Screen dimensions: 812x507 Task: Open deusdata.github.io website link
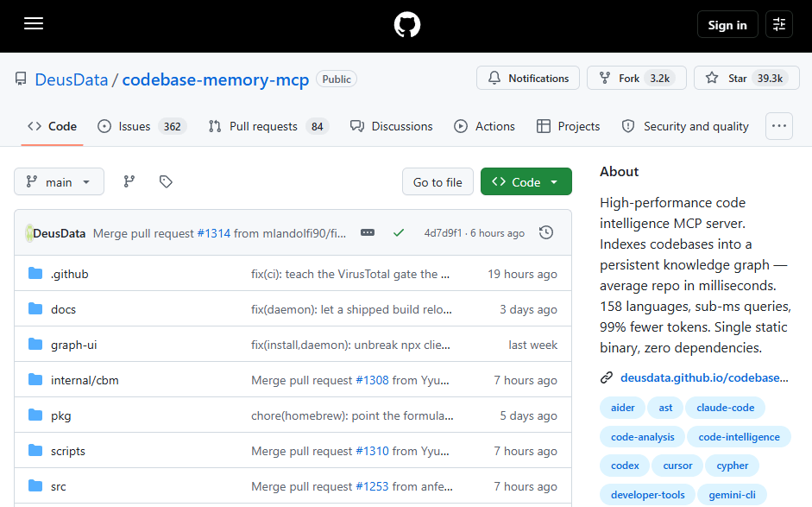coord(704,378)
